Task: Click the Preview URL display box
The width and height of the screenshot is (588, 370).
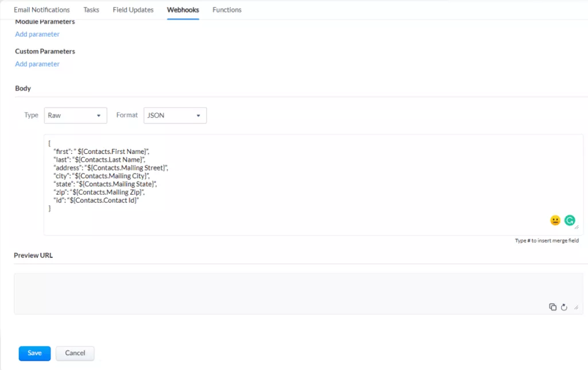Action: tap(299, 294)
